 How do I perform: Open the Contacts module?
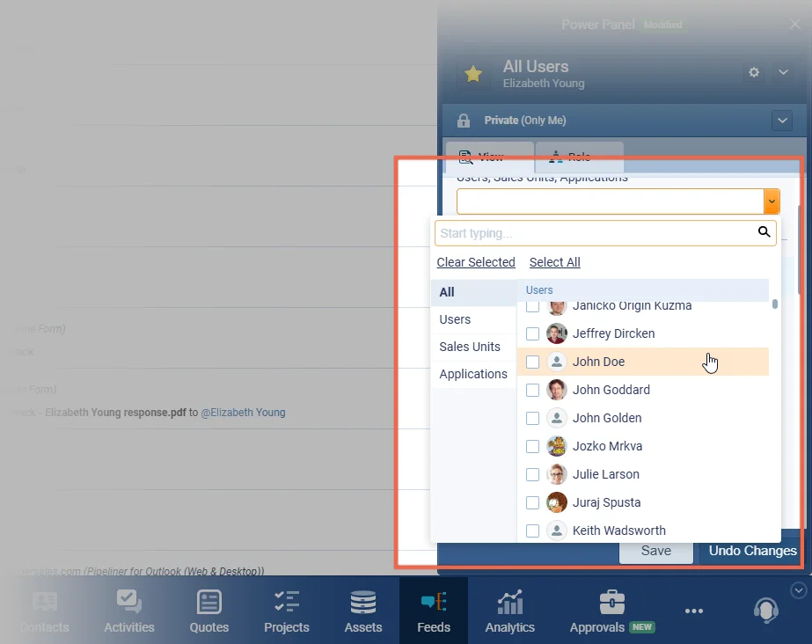pyautogui.click(x=45, y=612)
